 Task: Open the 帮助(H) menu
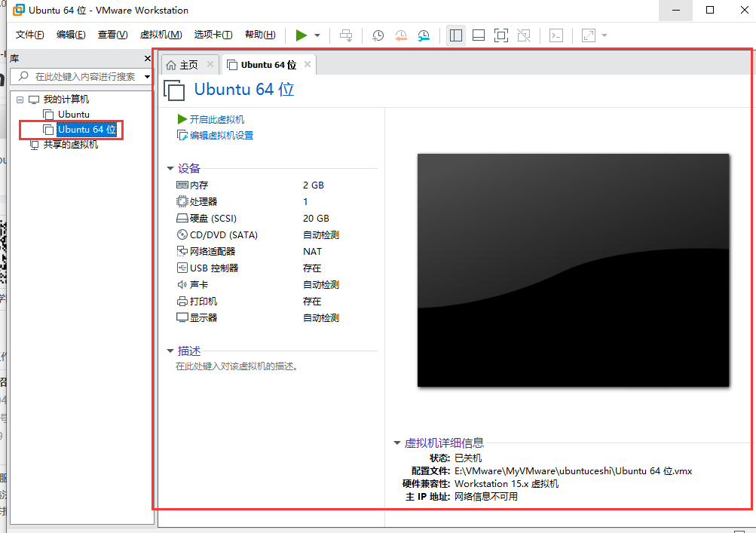[x=260, y=35]
